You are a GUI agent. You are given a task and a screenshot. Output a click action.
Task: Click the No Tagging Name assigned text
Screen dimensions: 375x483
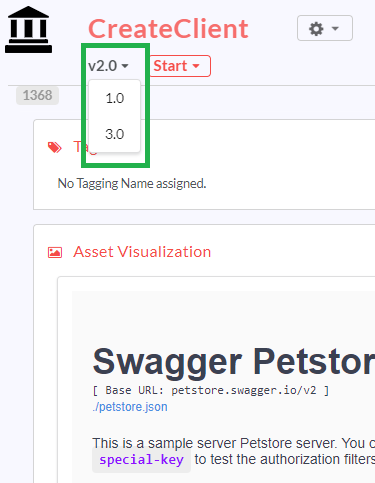coord(132,183)
